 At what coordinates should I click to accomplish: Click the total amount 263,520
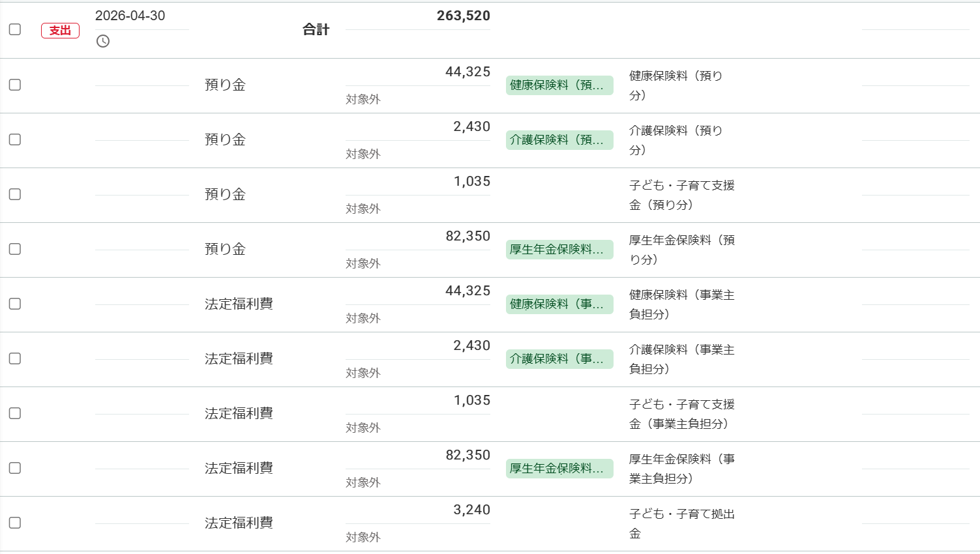[464, 16]
